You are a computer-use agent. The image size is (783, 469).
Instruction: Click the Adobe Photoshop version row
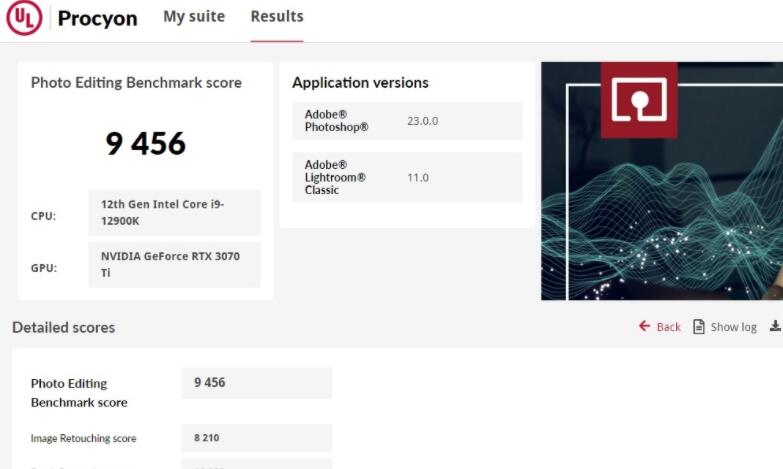[407, 121]
